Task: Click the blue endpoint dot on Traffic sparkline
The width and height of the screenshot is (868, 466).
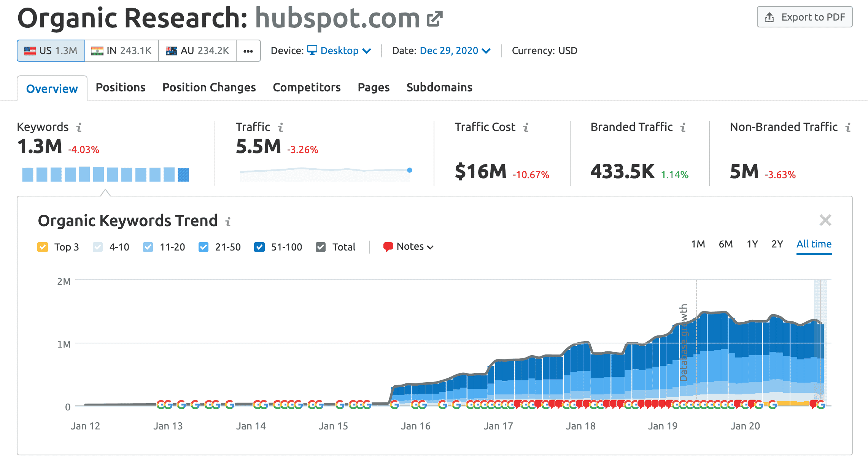Action: pos(410,170)
